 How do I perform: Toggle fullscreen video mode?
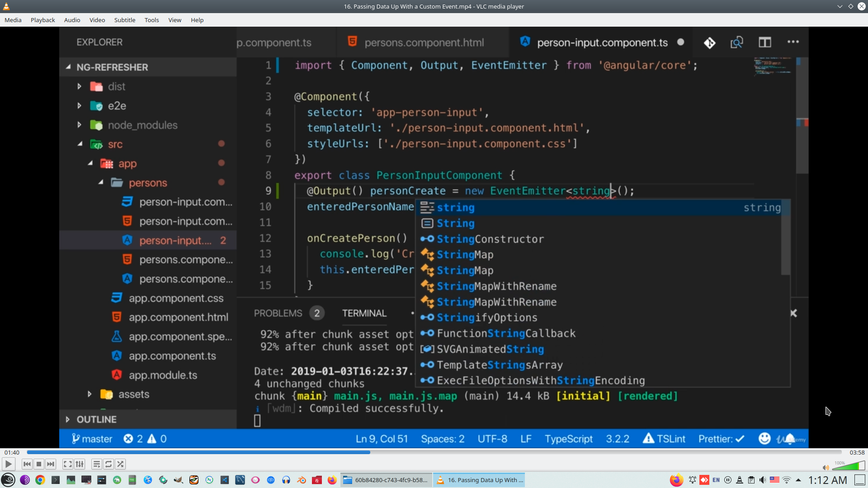[68, 464]
